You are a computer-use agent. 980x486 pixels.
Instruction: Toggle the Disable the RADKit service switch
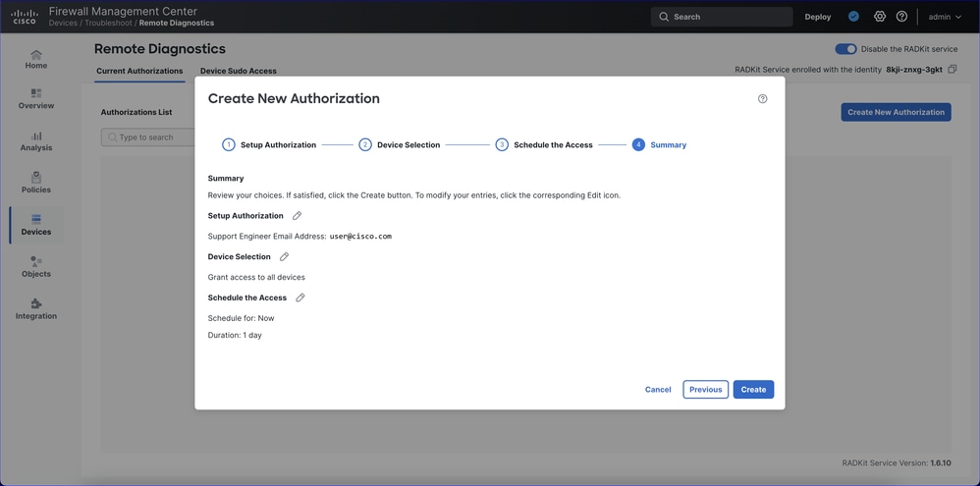click(845, 49)
